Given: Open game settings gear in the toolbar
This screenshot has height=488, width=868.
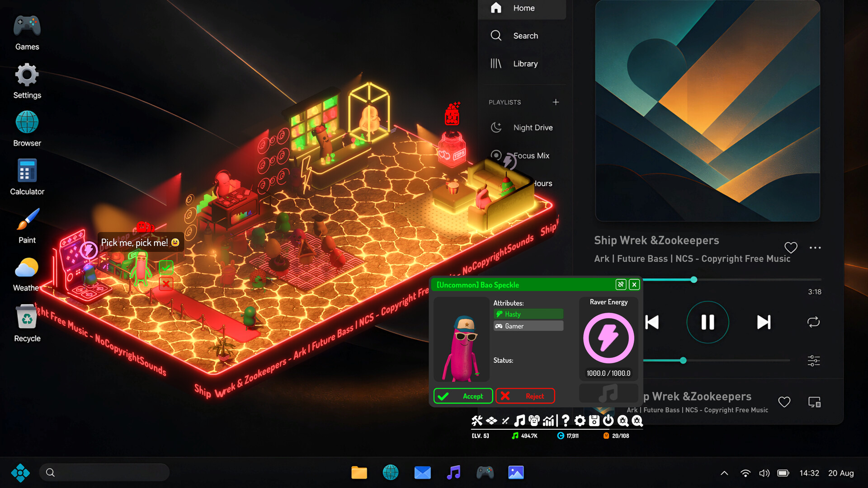Looking at the screenshot, I should (x=580, y=421).
